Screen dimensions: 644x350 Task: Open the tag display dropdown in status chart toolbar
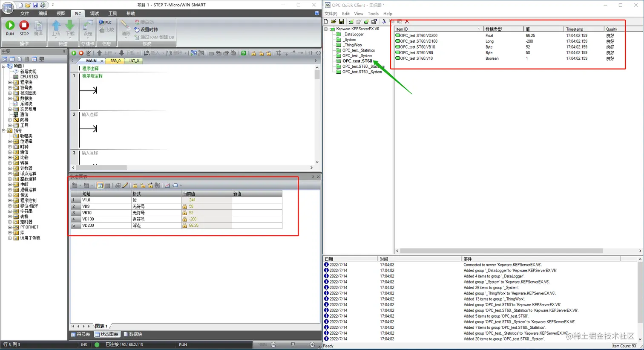(181, 185)
